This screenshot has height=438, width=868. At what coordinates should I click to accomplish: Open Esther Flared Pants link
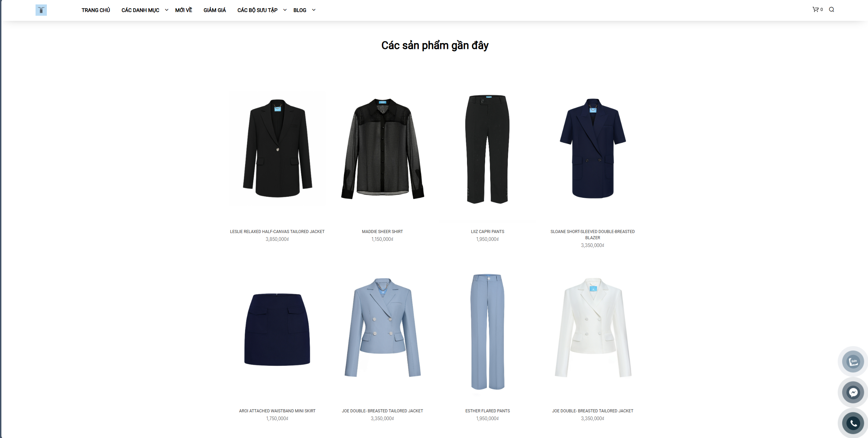(488, 411)
